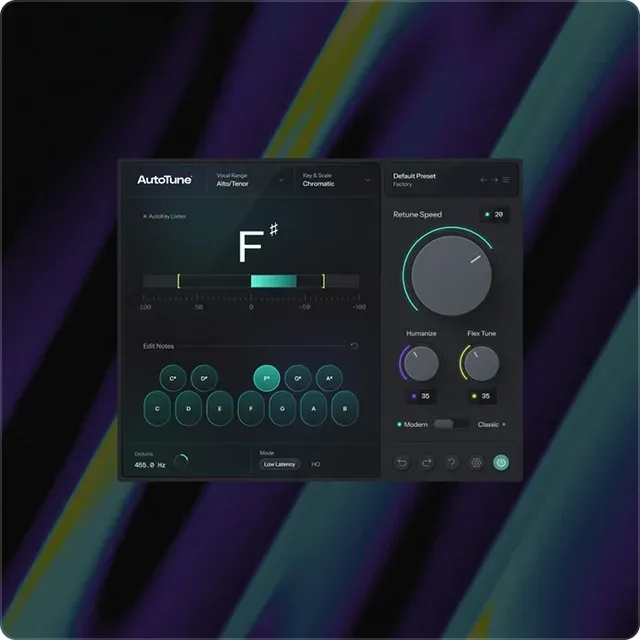Click the Humanize knob
The image size is (640, 640).
pos(421,363)
